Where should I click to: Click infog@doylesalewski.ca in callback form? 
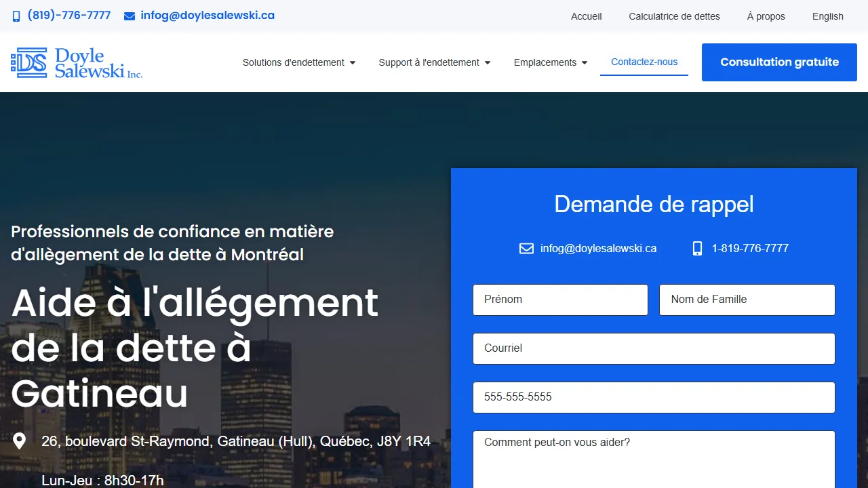[598, 249]
